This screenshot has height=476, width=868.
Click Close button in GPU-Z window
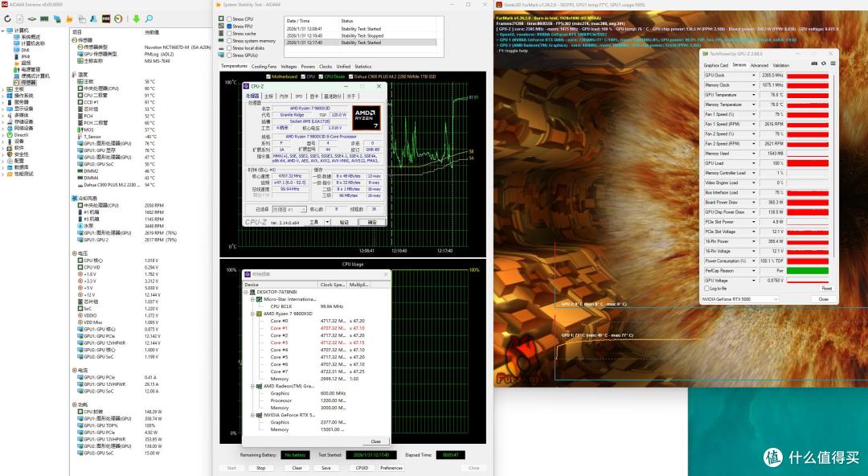[823, 298]
